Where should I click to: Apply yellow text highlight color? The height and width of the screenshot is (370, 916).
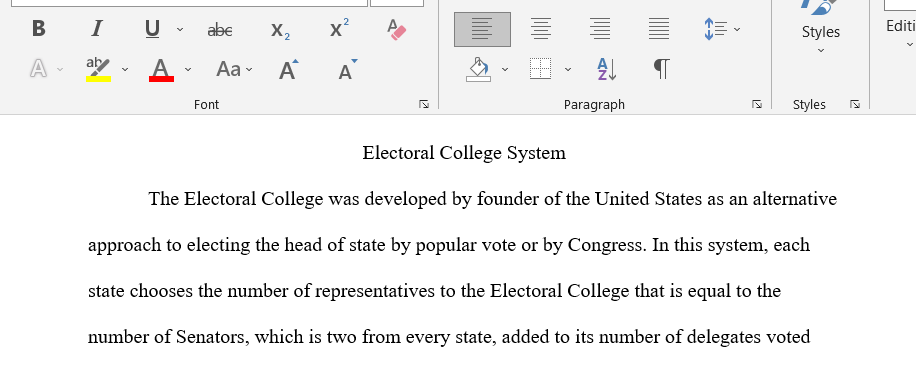[x=98, y=69]
